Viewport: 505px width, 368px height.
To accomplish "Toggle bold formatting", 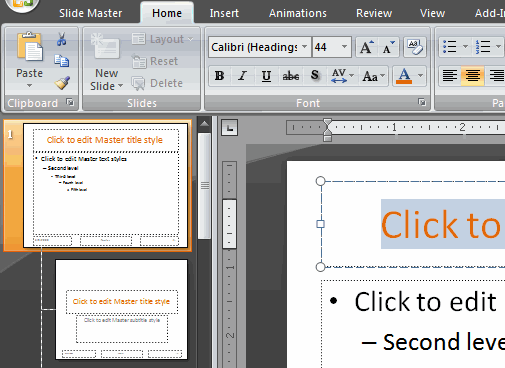I will (x=219, y=76).
